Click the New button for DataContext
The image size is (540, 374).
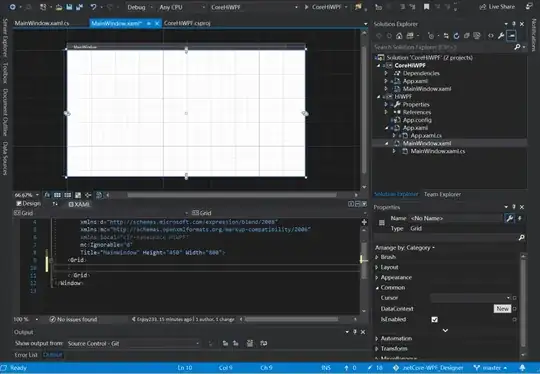[x=502, y=309]
